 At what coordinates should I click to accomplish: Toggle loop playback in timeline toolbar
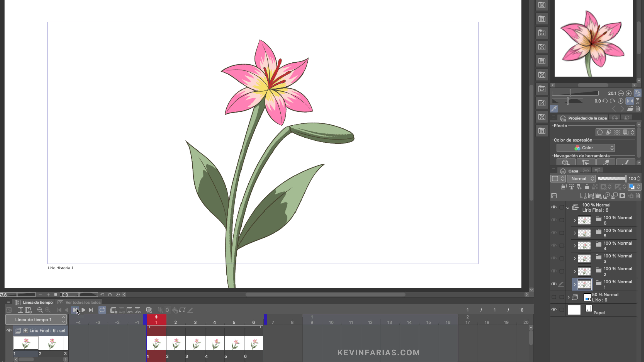tap(102, 310)
